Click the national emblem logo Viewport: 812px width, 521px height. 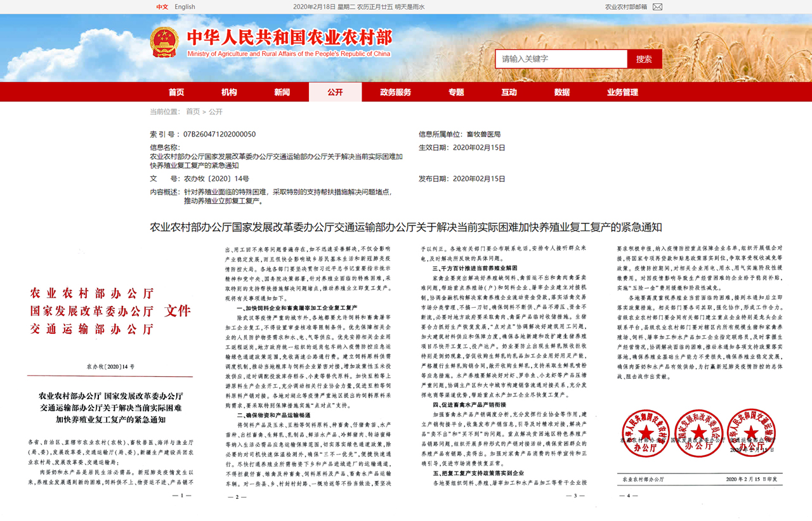[x=164, y=43]
